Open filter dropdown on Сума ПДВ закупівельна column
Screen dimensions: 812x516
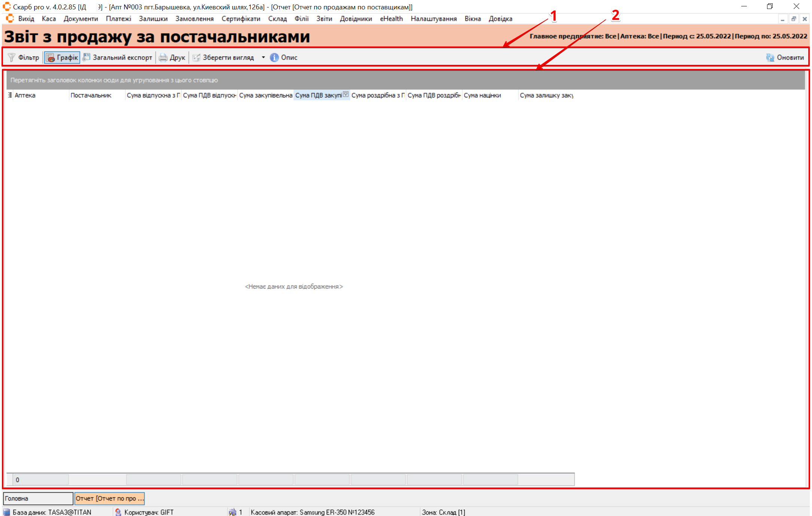click(346, 94)
